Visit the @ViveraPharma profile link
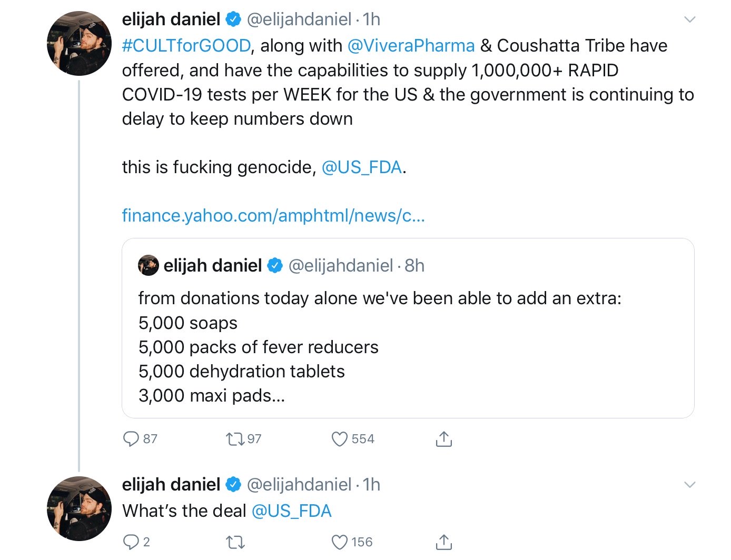This screenshot has height=560, width=731. (410, 45)
